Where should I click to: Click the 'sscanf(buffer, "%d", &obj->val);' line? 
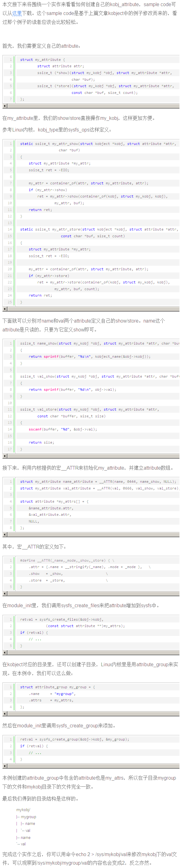[63, 429]
